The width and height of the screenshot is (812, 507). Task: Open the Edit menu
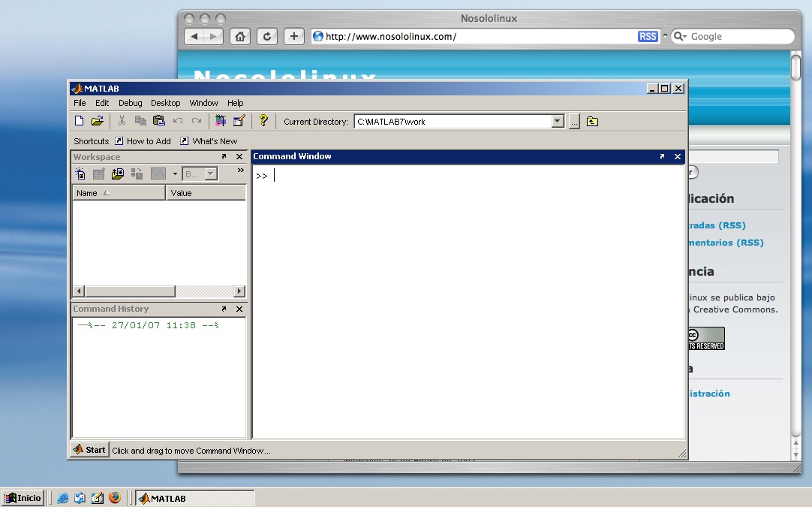point(102,103)
